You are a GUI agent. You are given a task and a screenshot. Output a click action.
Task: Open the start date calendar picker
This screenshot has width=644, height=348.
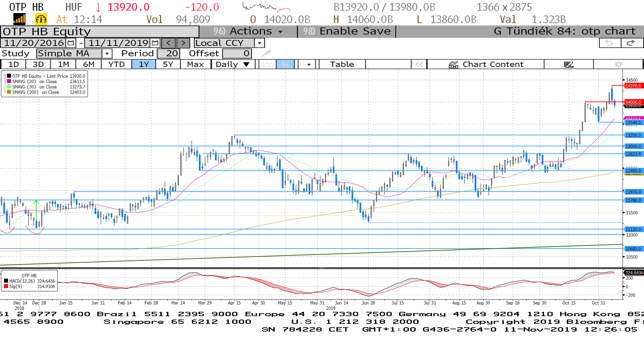pyautogui.click(x=71, y=43)
